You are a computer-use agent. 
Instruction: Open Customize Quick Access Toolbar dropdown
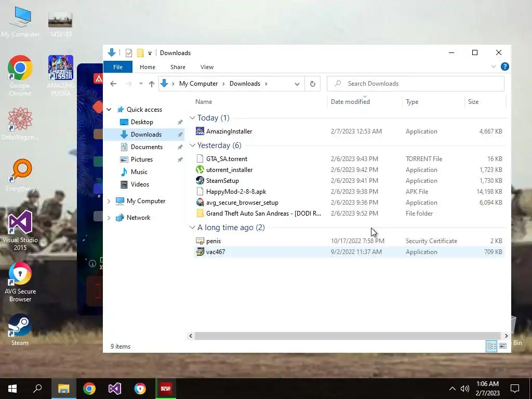[x=150, y=54]
